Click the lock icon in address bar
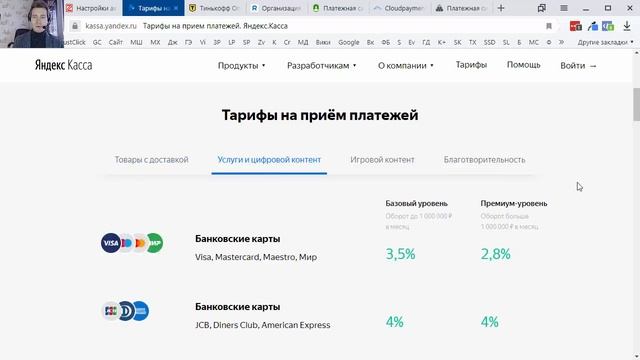Viewport: 640px width, 360px height. [x=75, y=26]
